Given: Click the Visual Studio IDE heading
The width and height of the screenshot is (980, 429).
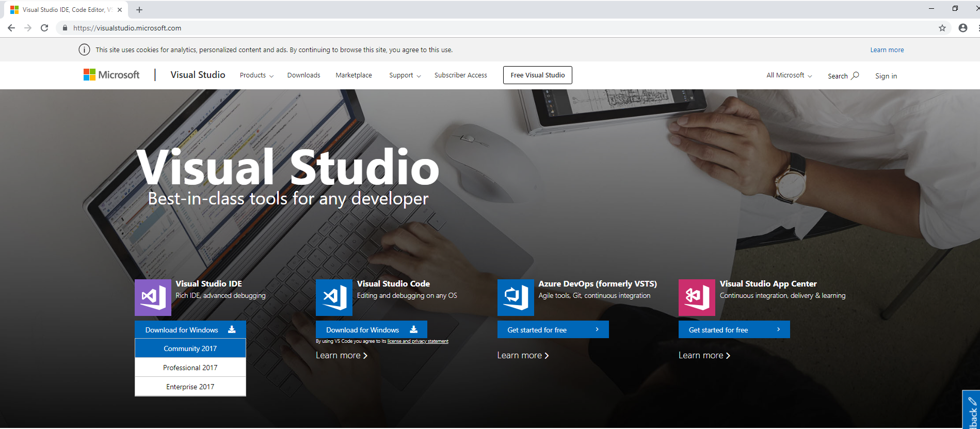Looking at the screenshot, I should (208, 284).
